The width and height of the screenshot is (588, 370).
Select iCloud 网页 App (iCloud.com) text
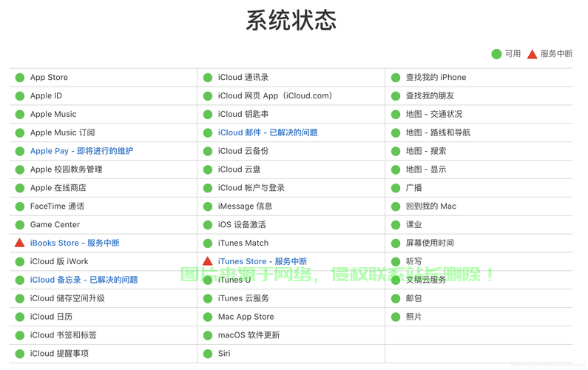point(275,95)
